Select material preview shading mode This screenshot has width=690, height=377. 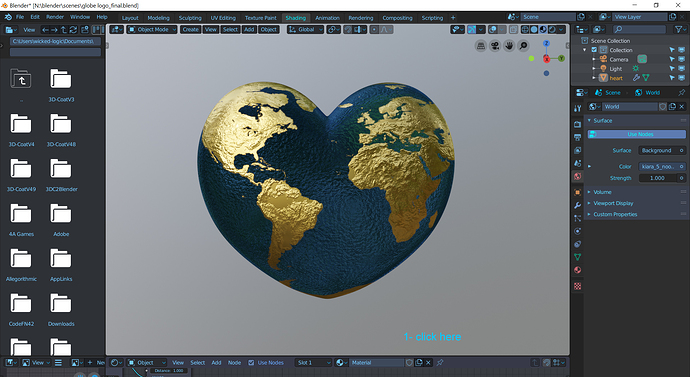543,29
